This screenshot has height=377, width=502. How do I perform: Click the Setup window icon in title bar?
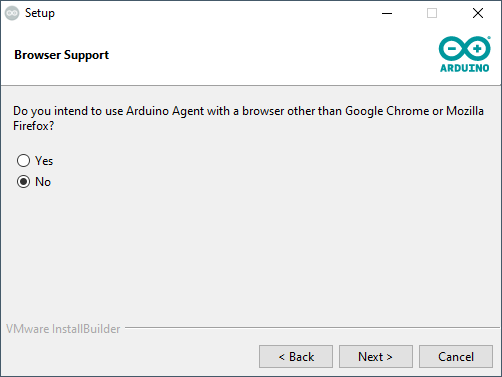tap(12, 13)
